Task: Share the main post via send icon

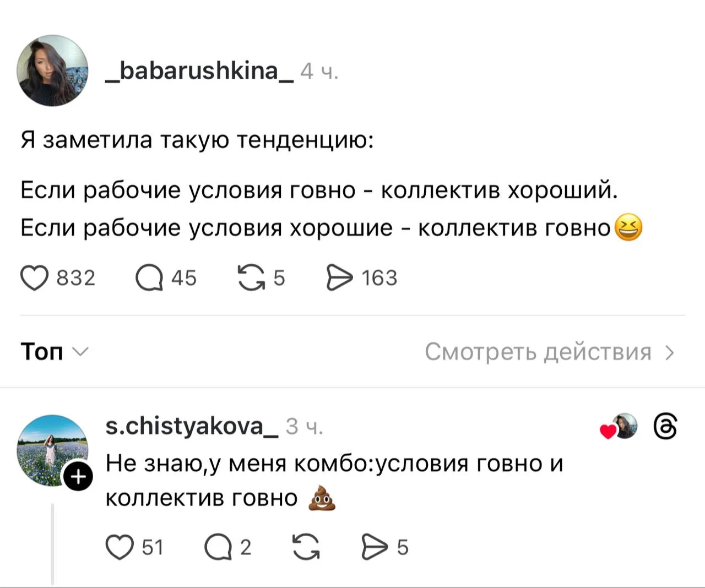Action: pyautogui.click(x=340, y=278)
